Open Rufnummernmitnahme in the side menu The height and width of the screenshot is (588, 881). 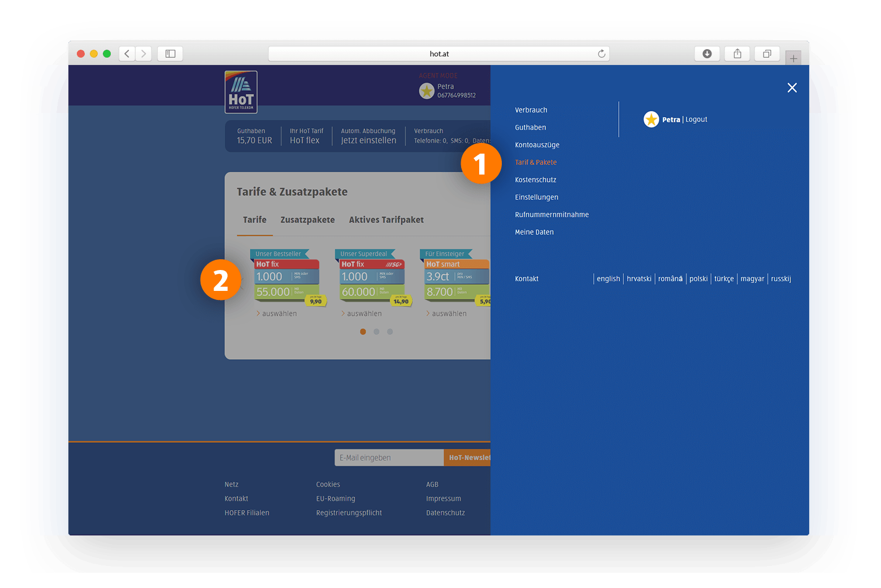click(552, 215)
